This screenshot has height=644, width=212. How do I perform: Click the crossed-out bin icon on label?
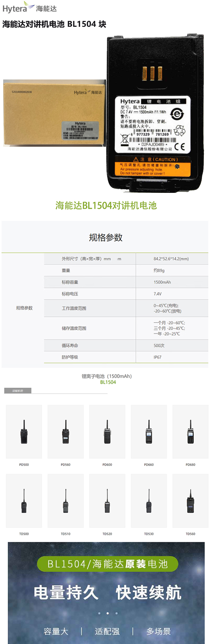pyautogui.click(x=124, y=140)
